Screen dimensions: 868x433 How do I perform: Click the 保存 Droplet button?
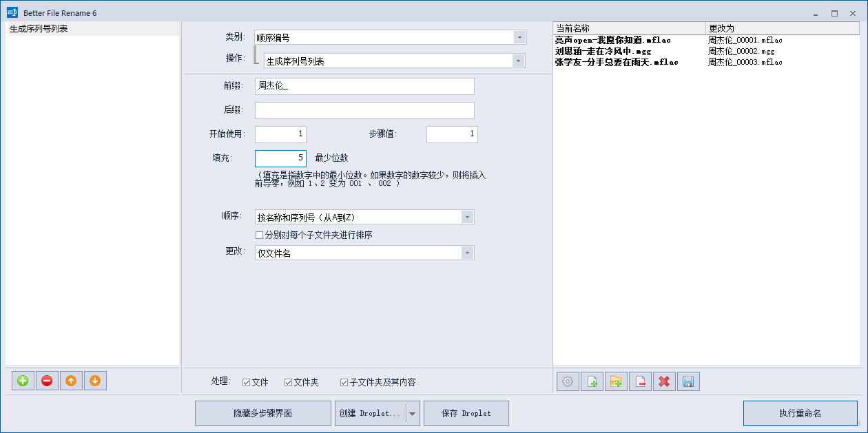point(466,414)
